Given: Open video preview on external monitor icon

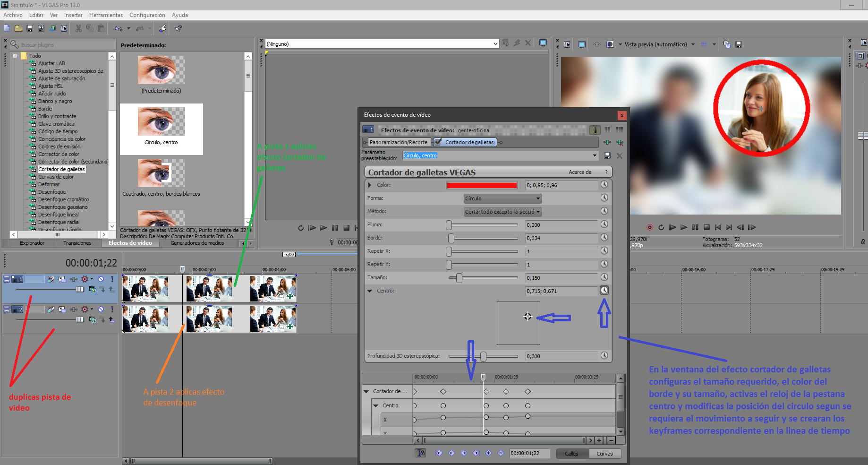Looking at the screenshot, I should [582, 44].
